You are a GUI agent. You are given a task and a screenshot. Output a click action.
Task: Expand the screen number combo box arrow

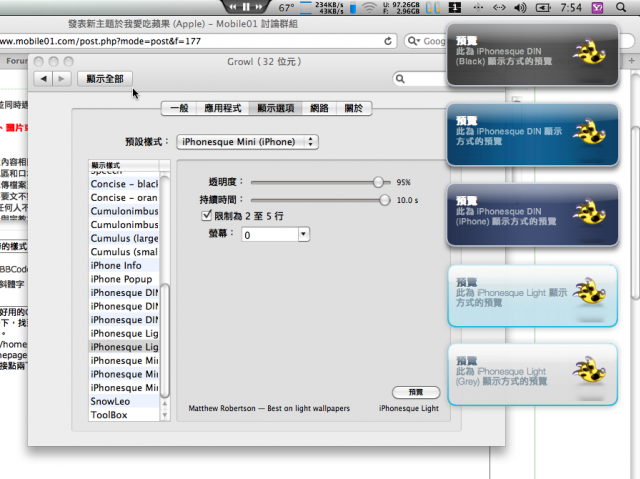coord(303,234)
